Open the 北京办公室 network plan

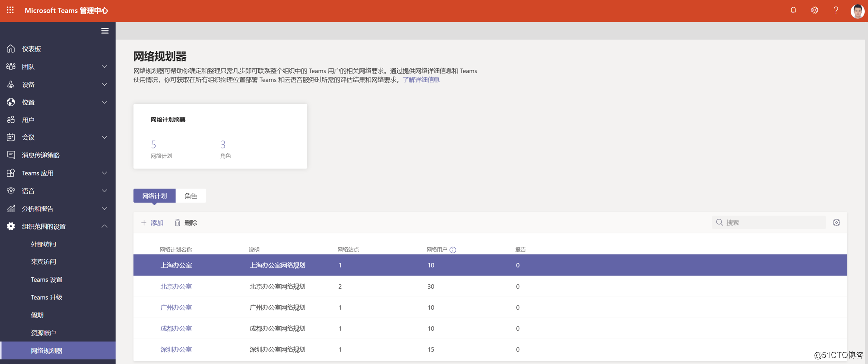click(176, 286)
